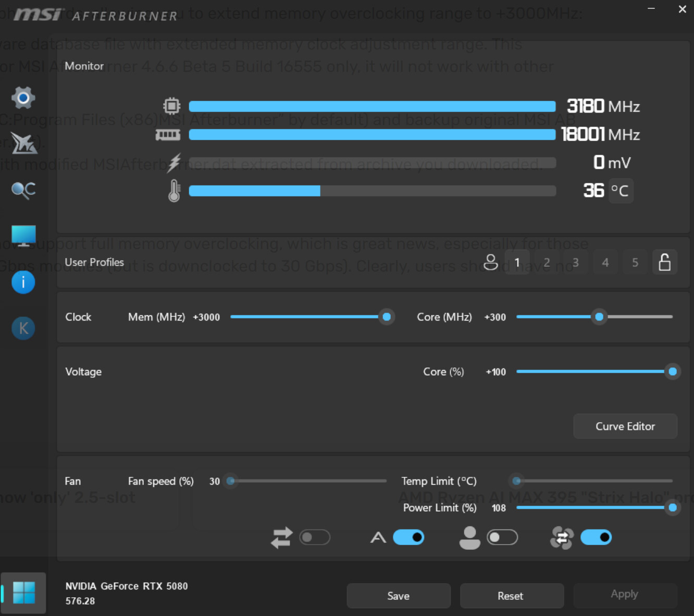Click the Apply button
This screenshot has width=694, height=616.
[625, 594]
